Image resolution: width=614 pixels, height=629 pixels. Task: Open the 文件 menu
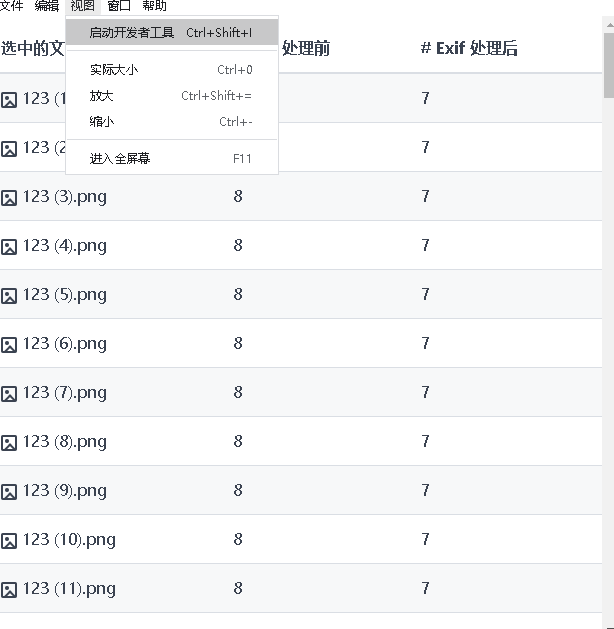(12, 6)
